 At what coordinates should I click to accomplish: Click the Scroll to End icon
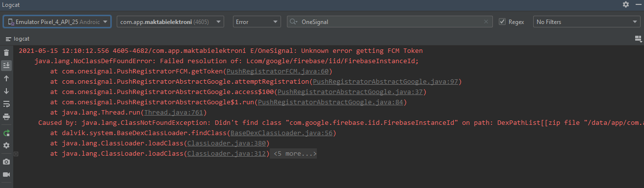(x=6, y=65)
